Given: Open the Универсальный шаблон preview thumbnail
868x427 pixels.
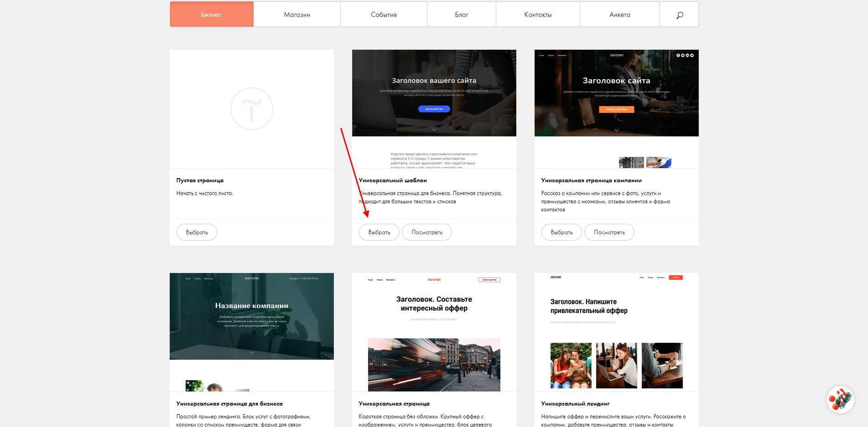Looking at the screenshot, I should point(434,109).
